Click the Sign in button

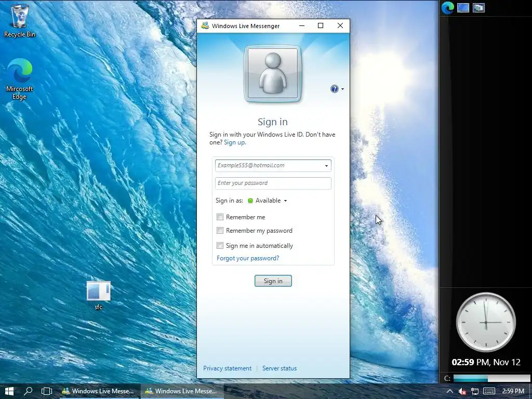coord(273,281)
